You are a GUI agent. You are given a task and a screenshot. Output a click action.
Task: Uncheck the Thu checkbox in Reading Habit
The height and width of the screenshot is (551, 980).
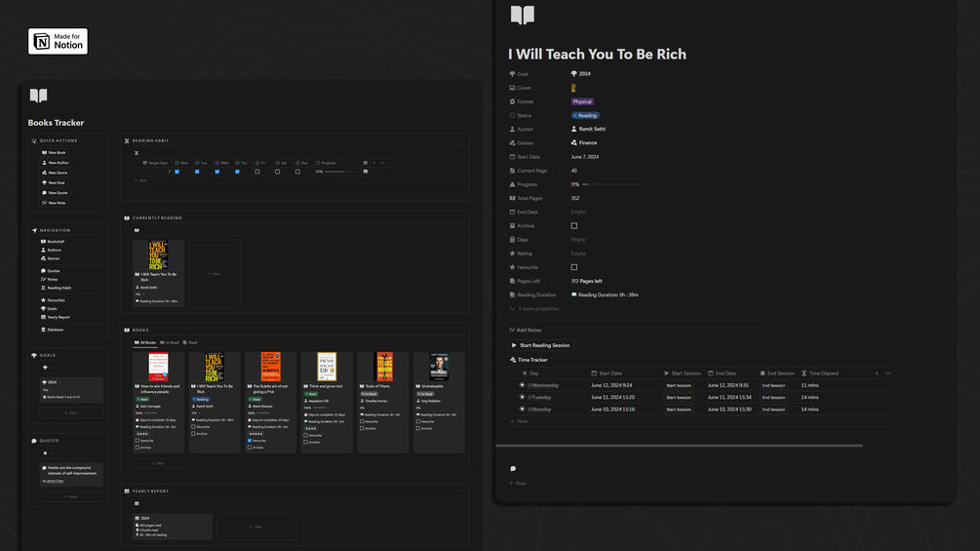[x=238, y=172]
